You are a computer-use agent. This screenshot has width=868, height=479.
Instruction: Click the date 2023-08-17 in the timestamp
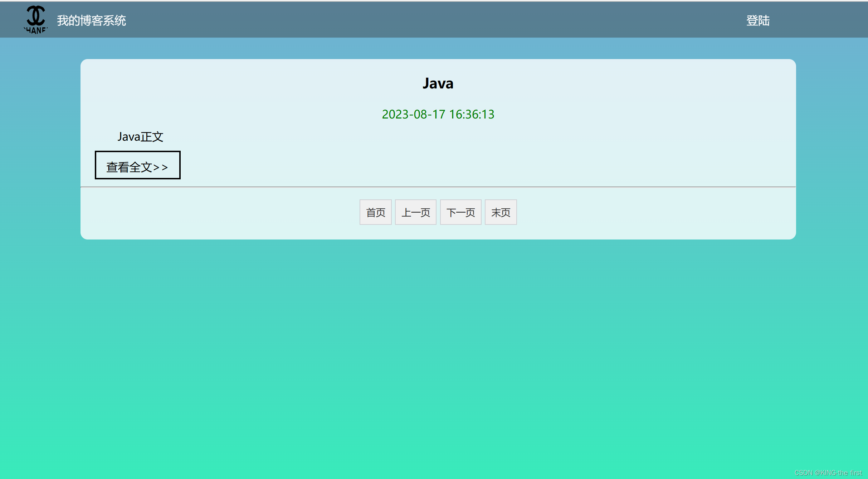click(413, 114)
